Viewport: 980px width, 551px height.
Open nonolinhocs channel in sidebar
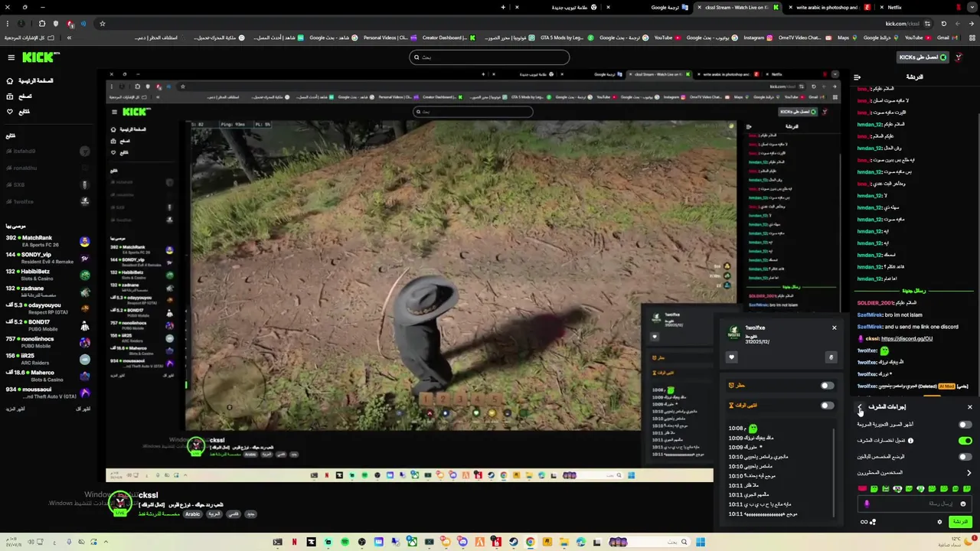pos(47,342)
